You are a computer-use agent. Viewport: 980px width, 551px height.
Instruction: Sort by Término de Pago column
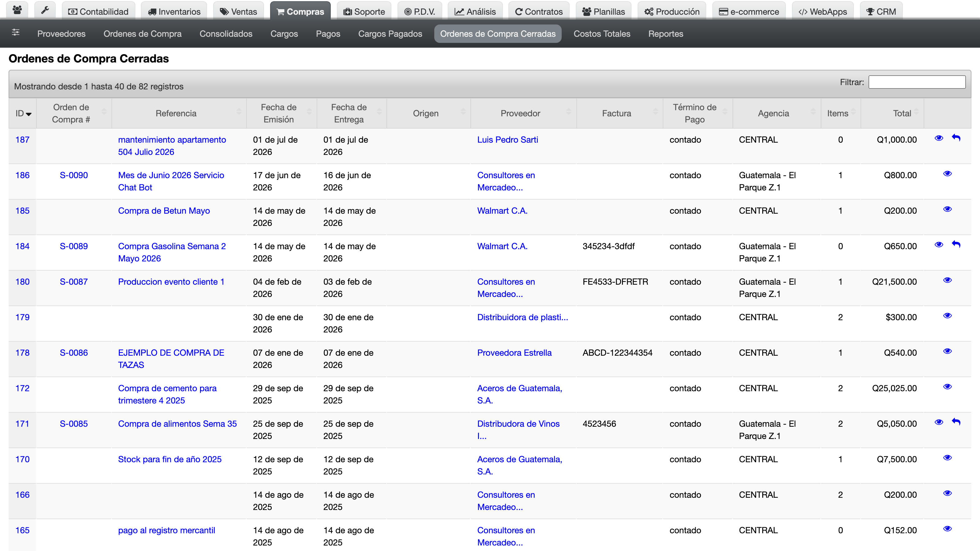click(698, 113)
